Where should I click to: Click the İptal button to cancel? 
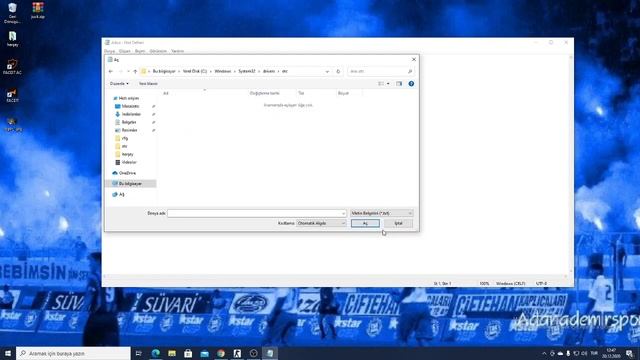pos(398,223)
